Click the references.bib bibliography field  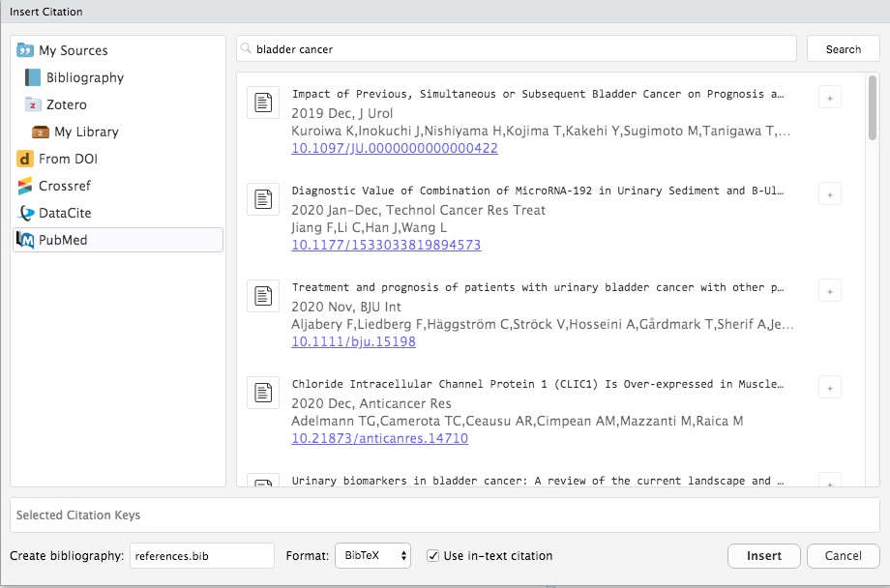201,556
